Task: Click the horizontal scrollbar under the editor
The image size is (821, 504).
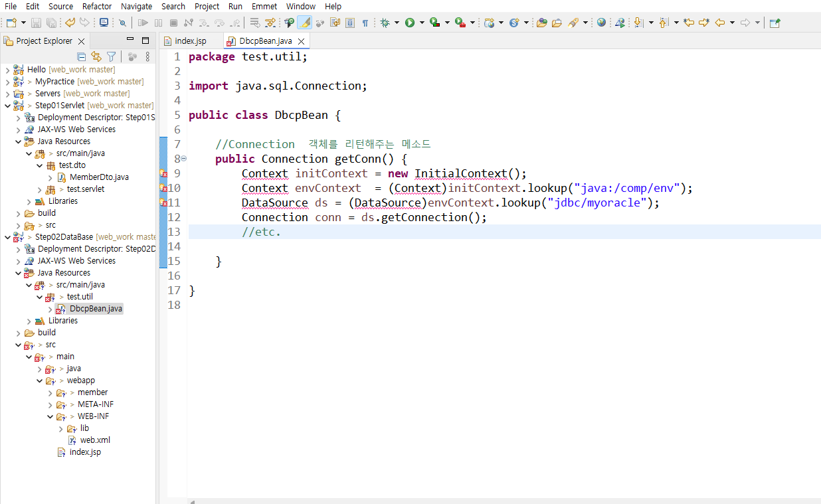Action: pyautogui.click(x=505, y=501)
